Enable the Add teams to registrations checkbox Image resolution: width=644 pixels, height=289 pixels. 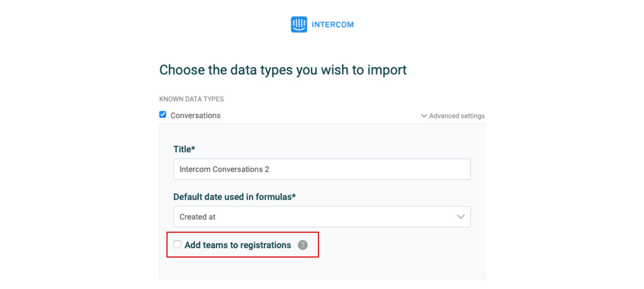coord(177,245)
